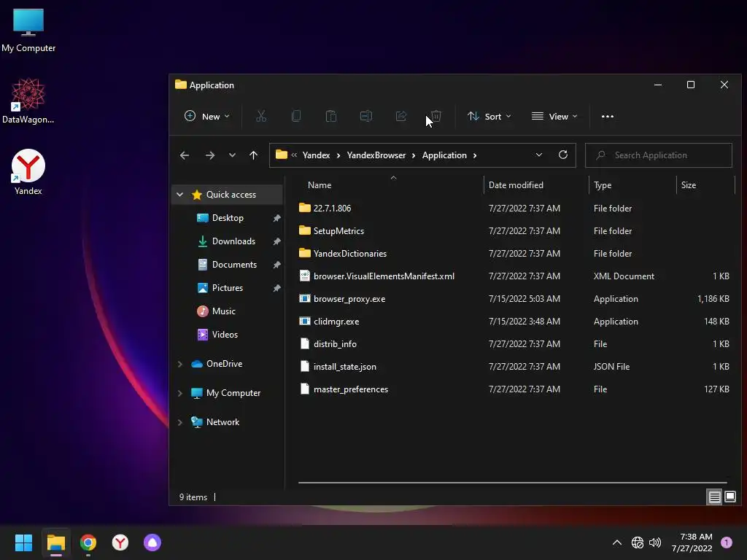The image size is (747, 560).
Task: Select the YandexDictionaries folder
Action: click(514, 253)
